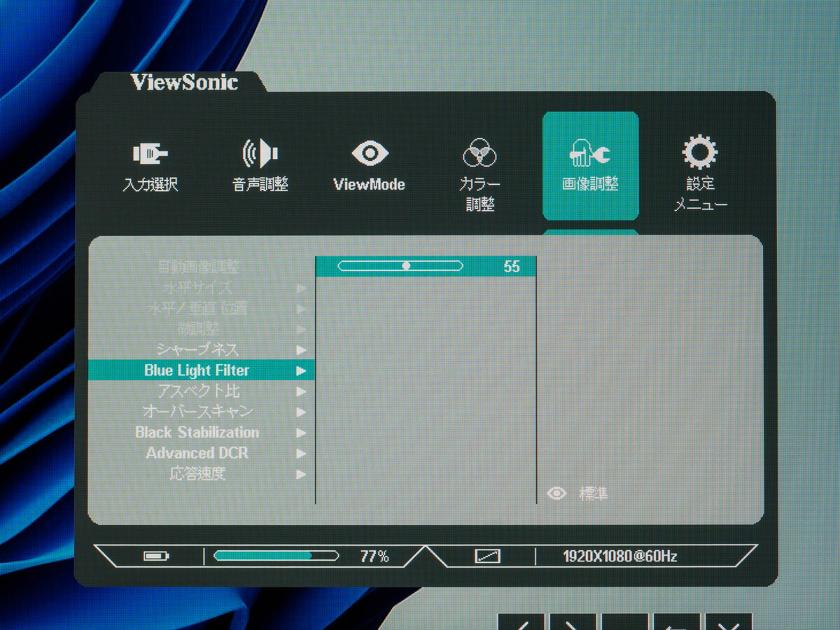Click the battery icon in status bar

156,556
